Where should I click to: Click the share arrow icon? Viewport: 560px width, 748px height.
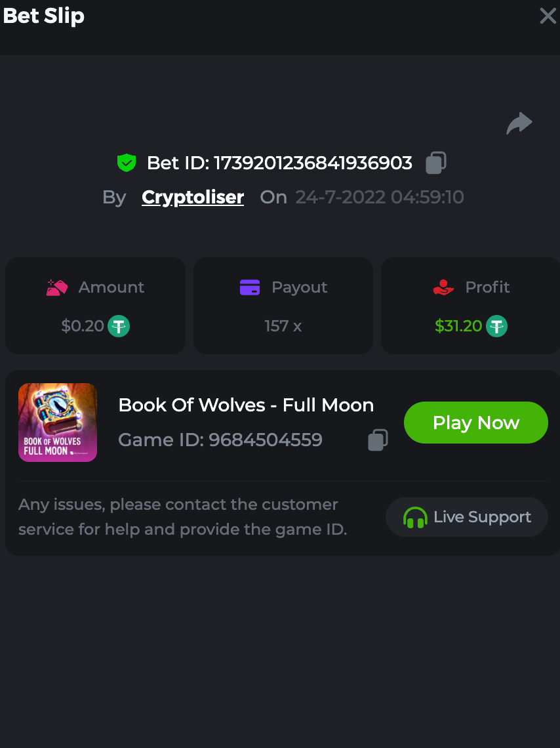pyautogui.click(x=519, y=123)
